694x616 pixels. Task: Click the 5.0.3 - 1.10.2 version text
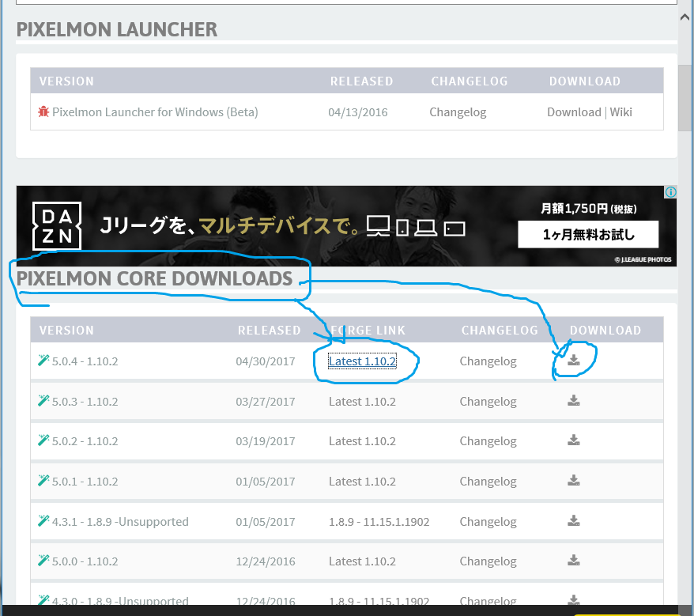coord(85,402)
